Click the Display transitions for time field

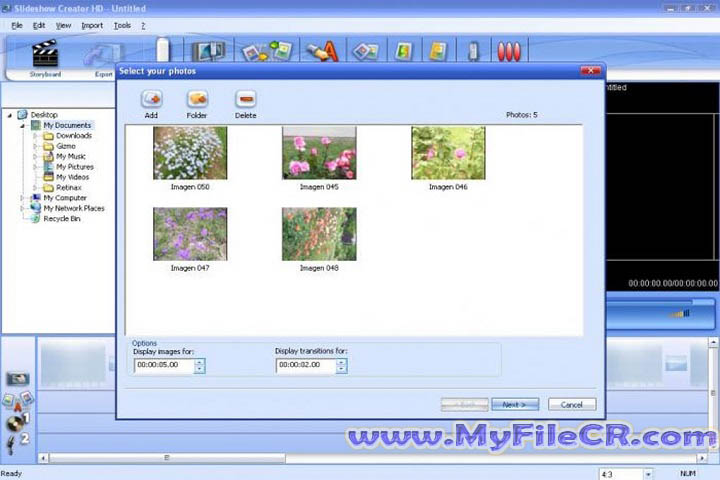[306, 365]
